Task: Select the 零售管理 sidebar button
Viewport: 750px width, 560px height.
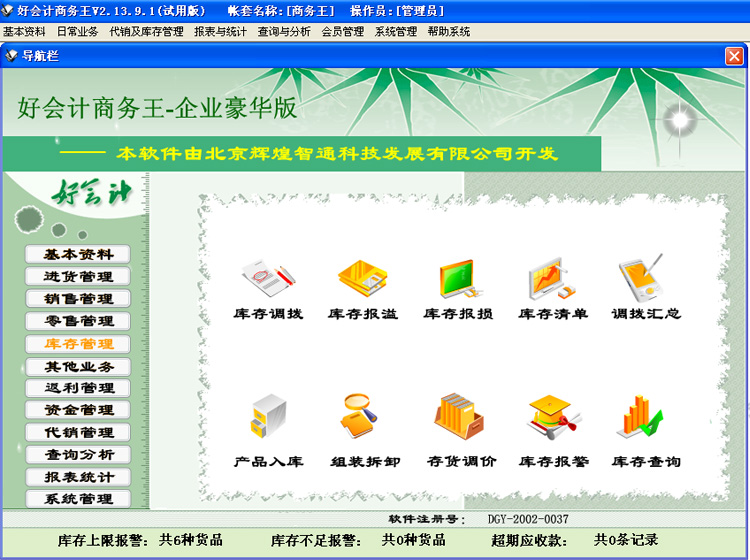Action: (78, 321)
